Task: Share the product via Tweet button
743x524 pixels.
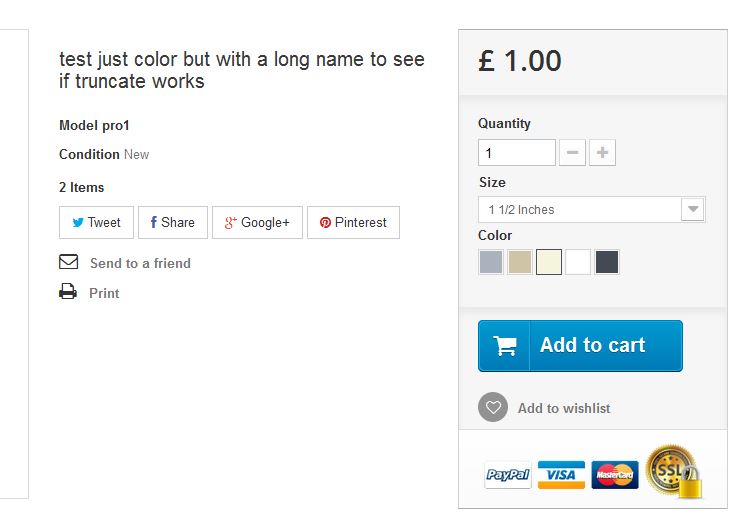Action: 96,223
